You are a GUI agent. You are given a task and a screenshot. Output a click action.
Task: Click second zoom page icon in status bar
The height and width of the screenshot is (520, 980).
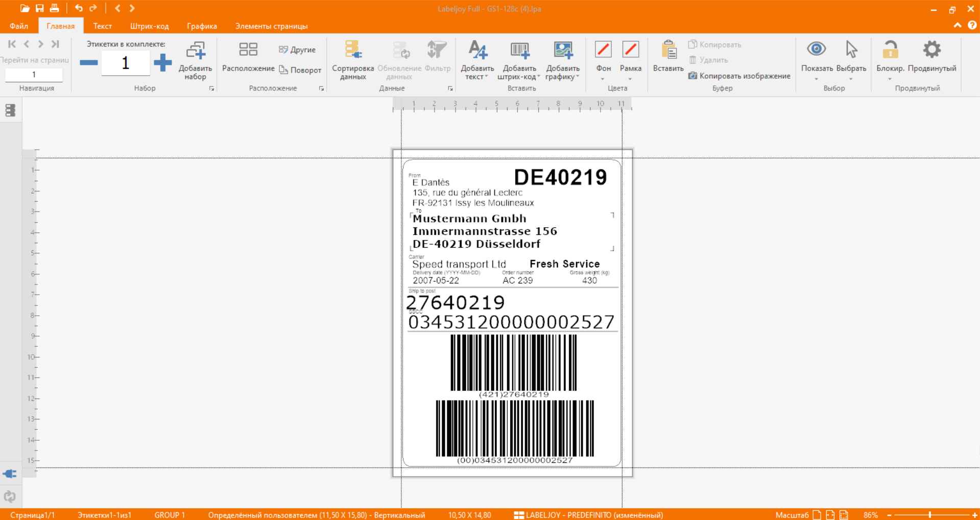click(830, 515)
